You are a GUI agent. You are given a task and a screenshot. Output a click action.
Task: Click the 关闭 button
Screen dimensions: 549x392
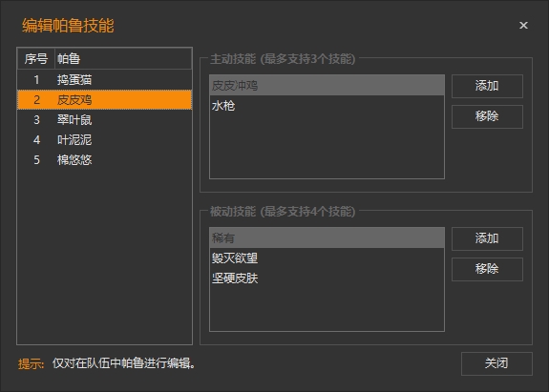(x=496, y=363)
